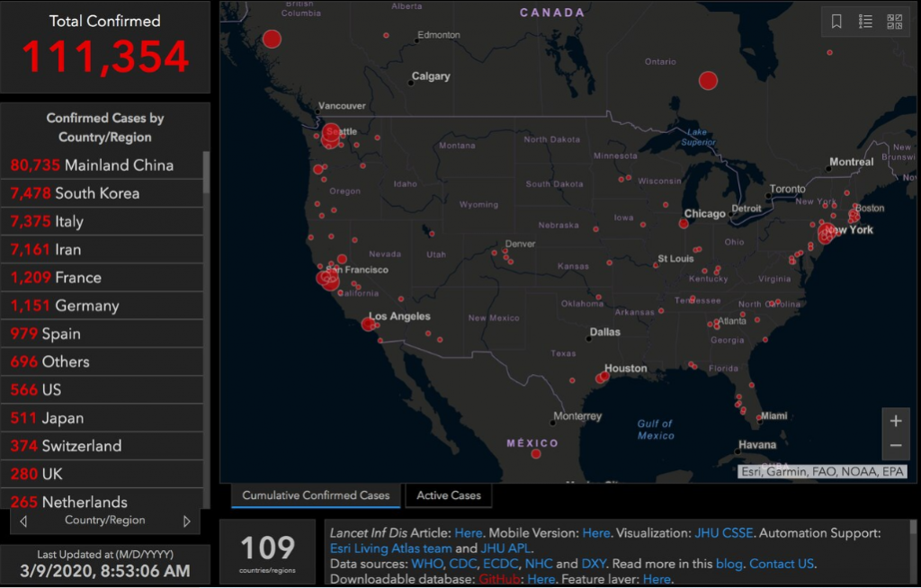Select the Cumulative Confirmed Cases tab
The image size is (921, 588).
pyautogui.click(x=316, y=495)
